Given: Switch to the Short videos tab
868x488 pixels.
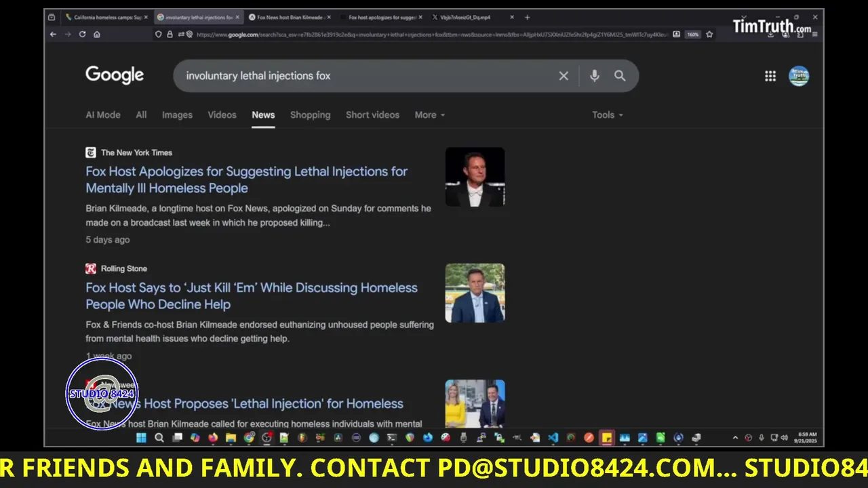Looking at the screenshot, I should pos(372,115).
